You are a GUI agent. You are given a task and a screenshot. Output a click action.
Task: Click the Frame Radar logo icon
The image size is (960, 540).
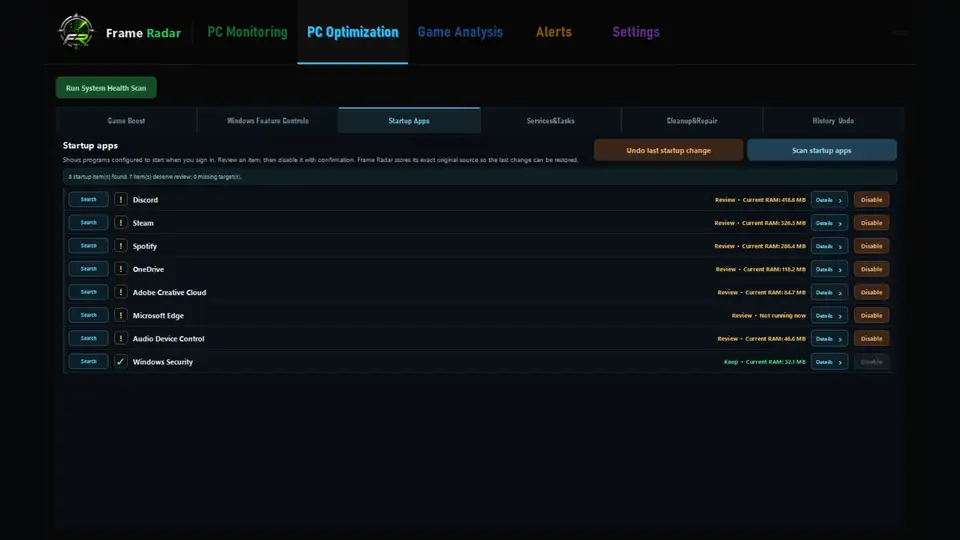(x=76, y=31)
